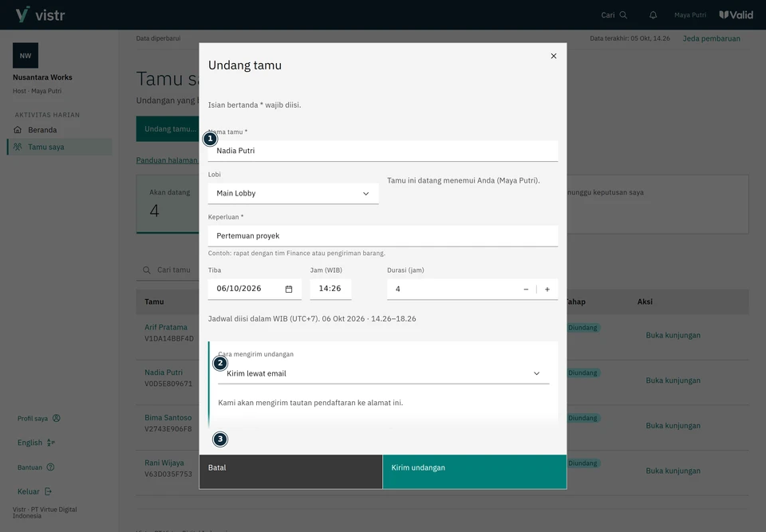
Task: Decrease Durasi with the minus button
Action: 526,290
